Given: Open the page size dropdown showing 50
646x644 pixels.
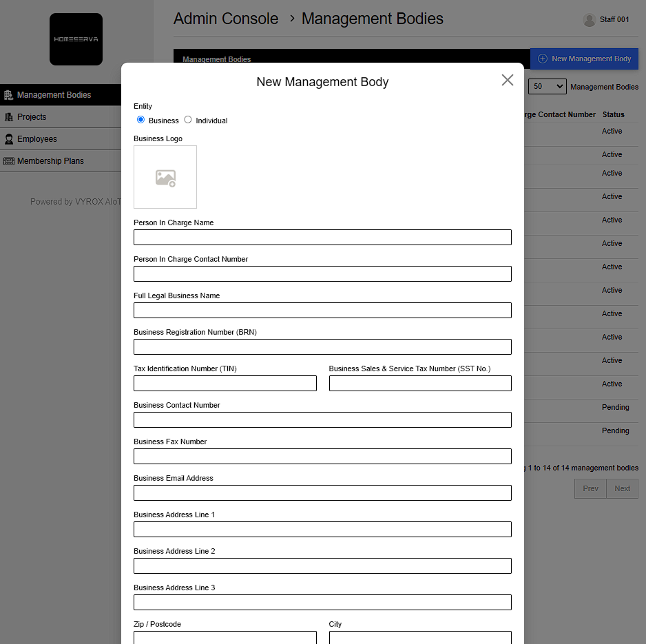Looking at the screenshot, I should click(x=547, y=87).
